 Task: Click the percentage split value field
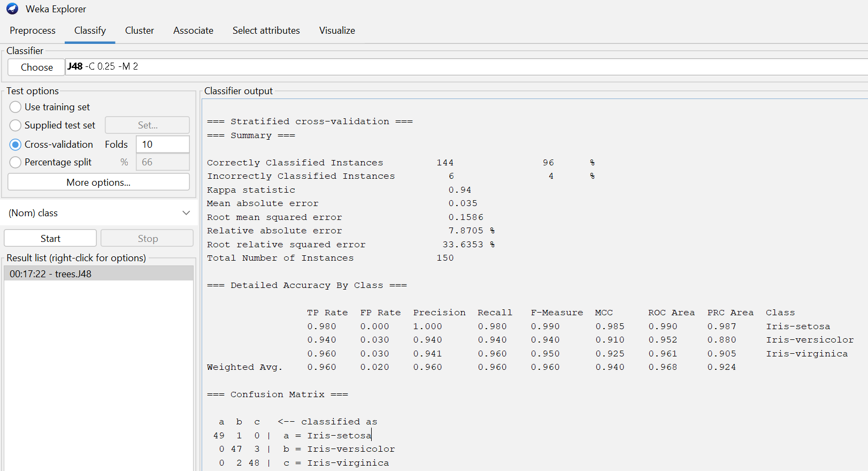click(x=163, y=162)
